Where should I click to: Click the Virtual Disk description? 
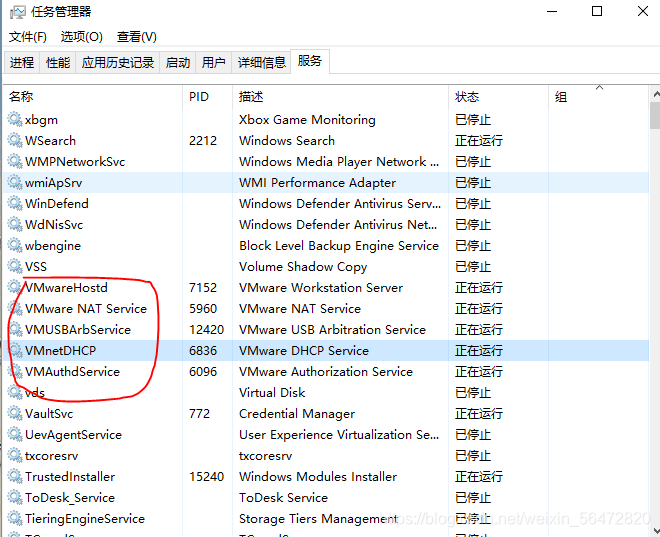tap(272, 393)
